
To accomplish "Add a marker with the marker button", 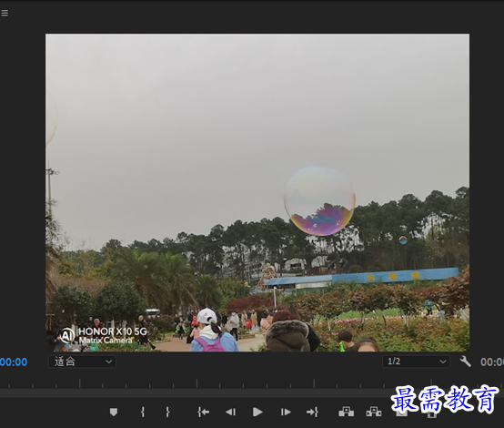I will coord(114,412).
